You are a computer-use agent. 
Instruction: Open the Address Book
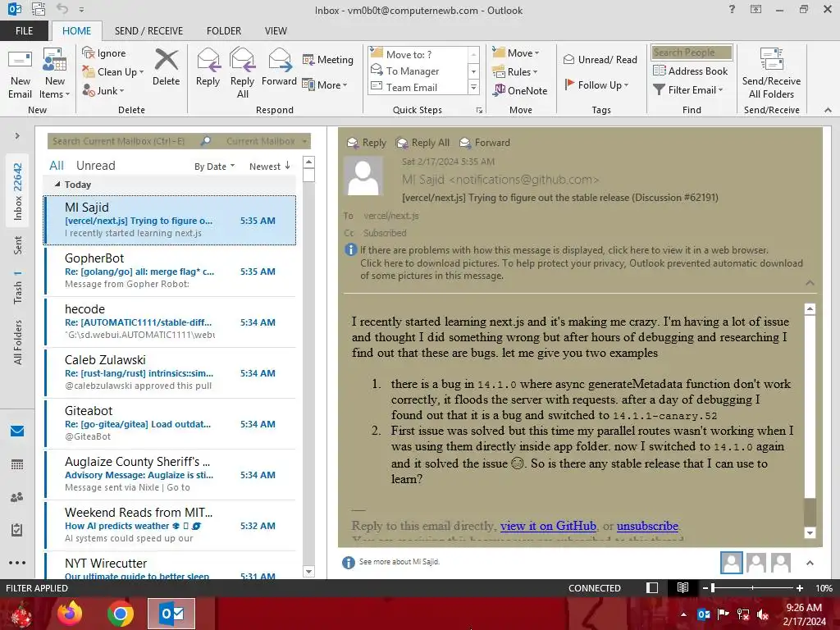tap(690, 71)
